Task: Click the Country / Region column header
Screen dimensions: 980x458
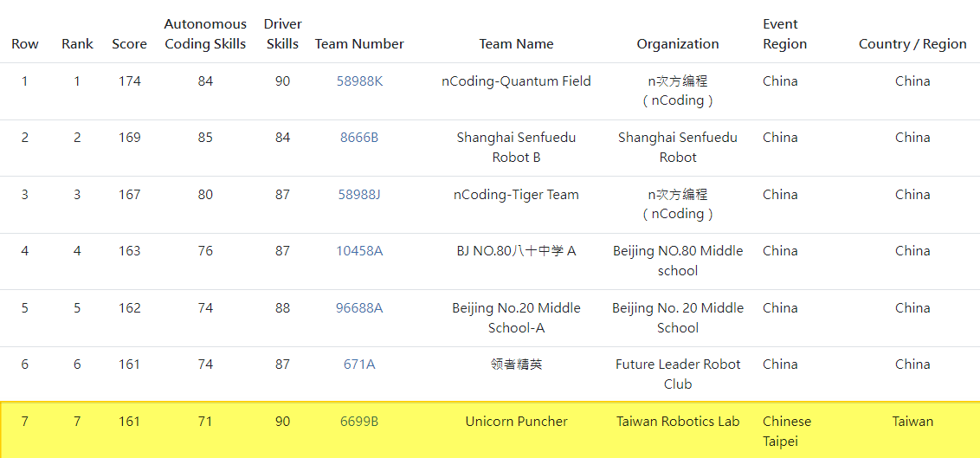Action: [x=912, y=44]
